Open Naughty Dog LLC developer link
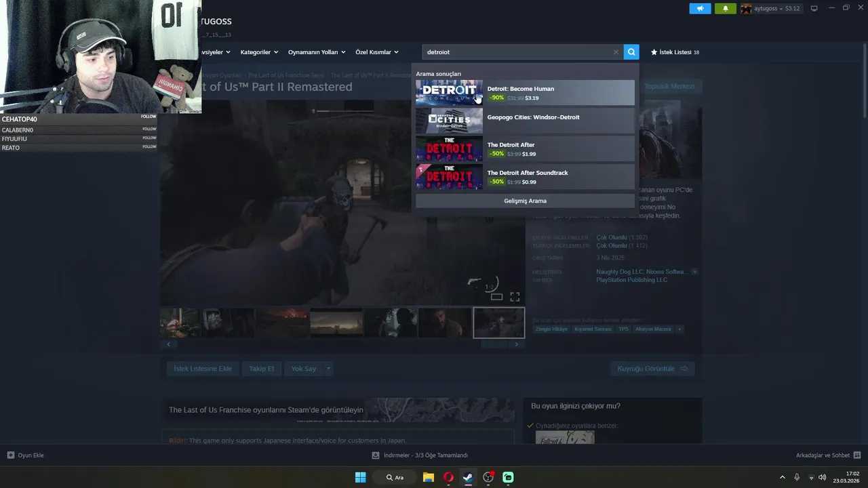Viewport: 868px width, 488px height. 618,272
